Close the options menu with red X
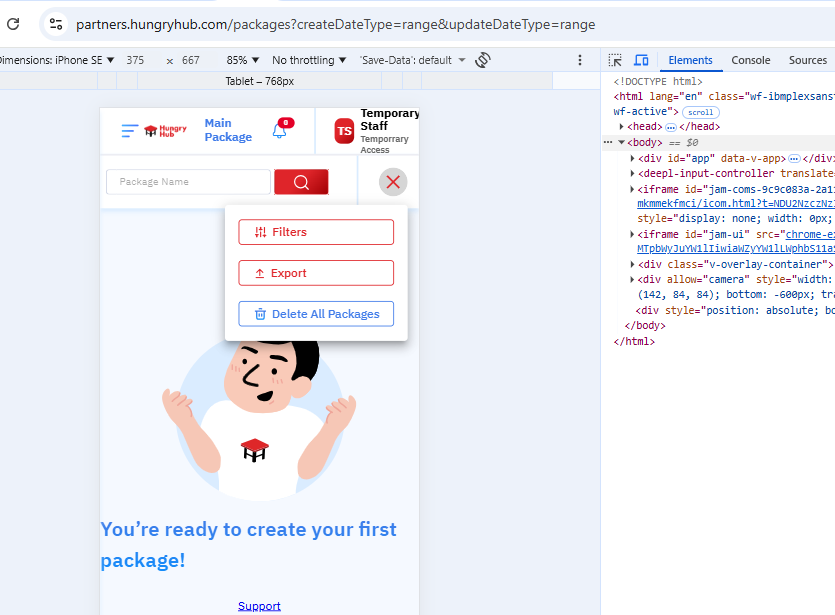Screen dimensions: 835x615 coord(393,182)
